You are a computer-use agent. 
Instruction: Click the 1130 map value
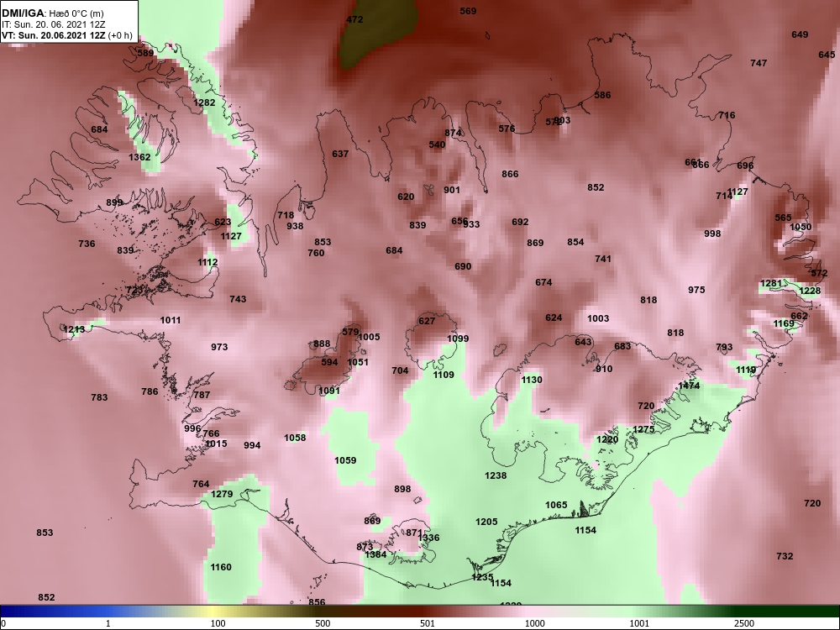(532, 380)
